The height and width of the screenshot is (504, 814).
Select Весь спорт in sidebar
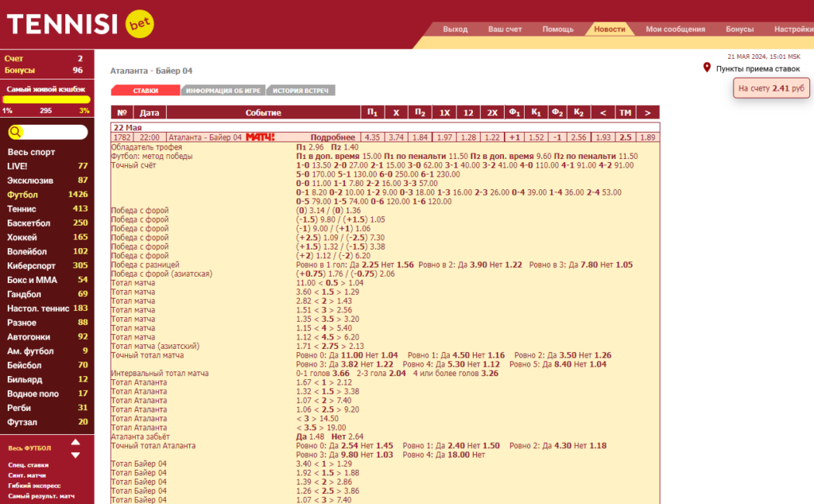31,152
